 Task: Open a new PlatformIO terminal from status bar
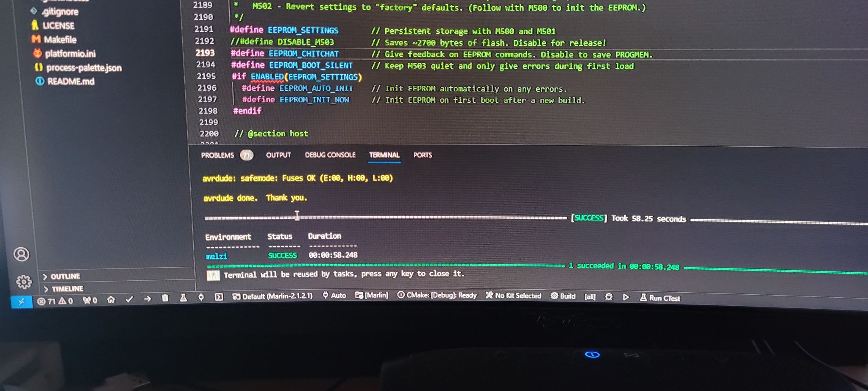[x=219, y=297]
